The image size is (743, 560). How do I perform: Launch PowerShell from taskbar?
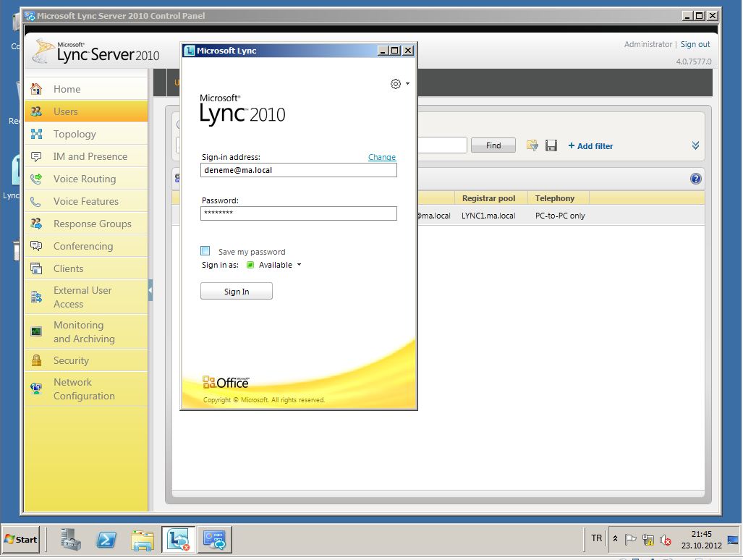pyautogui.click(x=106, y=540)
